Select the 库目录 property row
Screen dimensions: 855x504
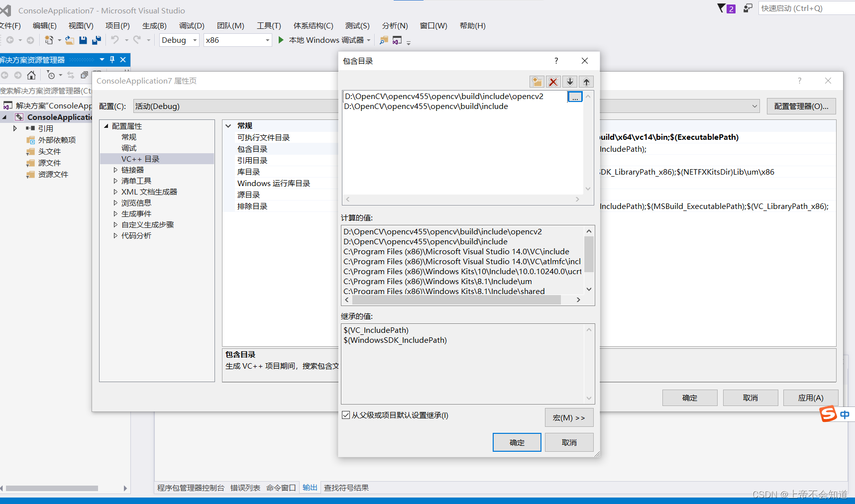pos(248,172)
